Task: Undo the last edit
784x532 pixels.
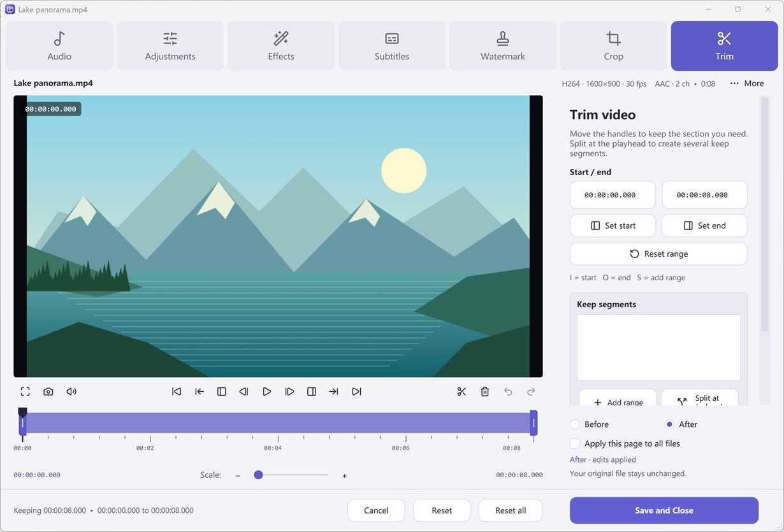Action: pos(508,392)
